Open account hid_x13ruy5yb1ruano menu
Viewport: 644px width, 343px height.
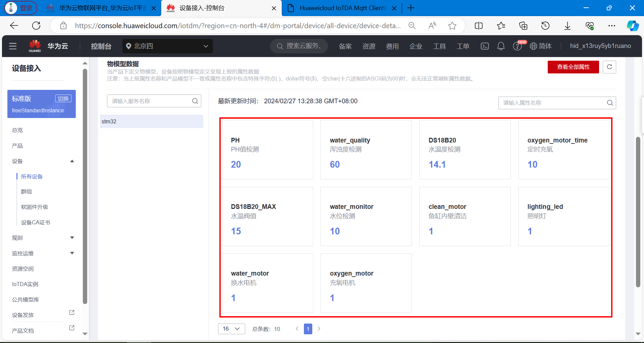tap(600, 46)
